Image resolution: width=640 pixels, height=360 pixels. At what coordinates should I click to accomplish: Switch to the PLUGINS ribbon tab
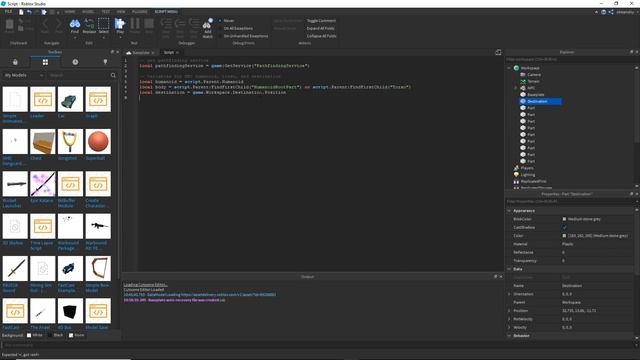pyautogui.click(x=140, y=12)
